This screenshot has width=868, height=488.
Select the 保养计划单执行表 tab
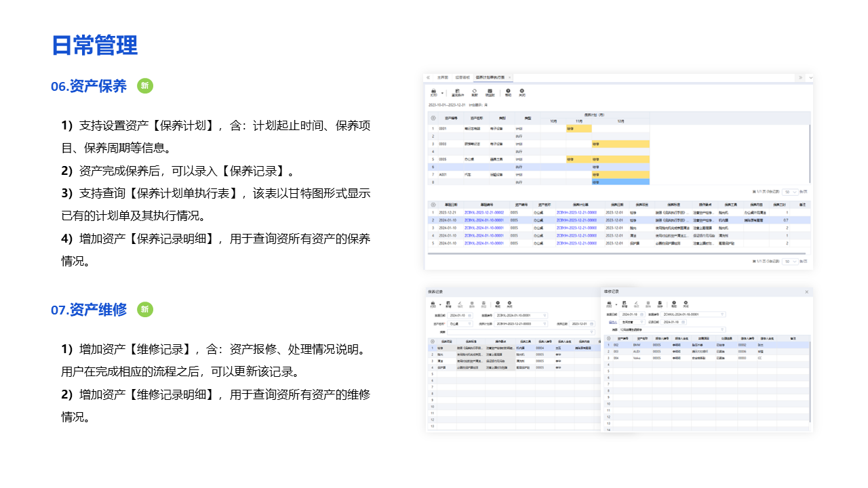pyautogui.click(x=490, y=77)
